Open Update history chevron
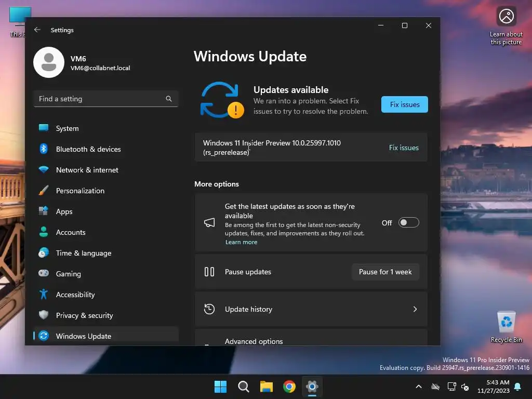 (415, 309)
